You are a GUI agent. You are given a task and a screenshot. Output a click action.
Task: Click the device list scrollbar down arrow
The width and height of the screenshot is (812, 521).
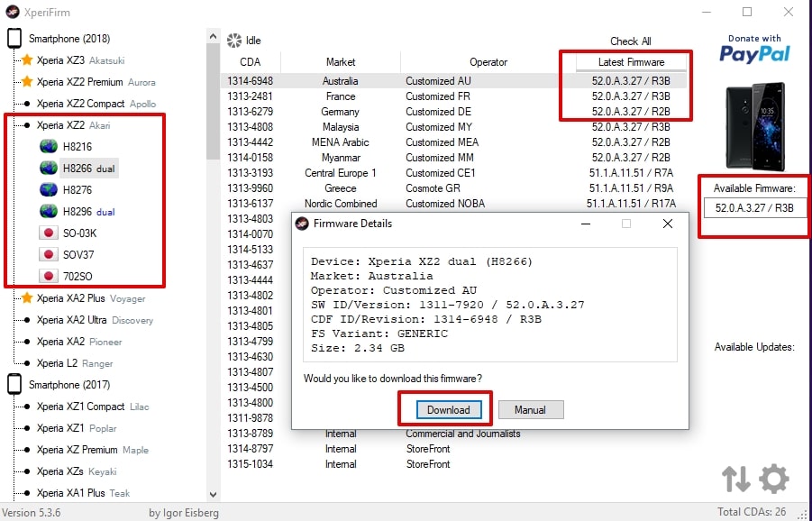(213, 495)
